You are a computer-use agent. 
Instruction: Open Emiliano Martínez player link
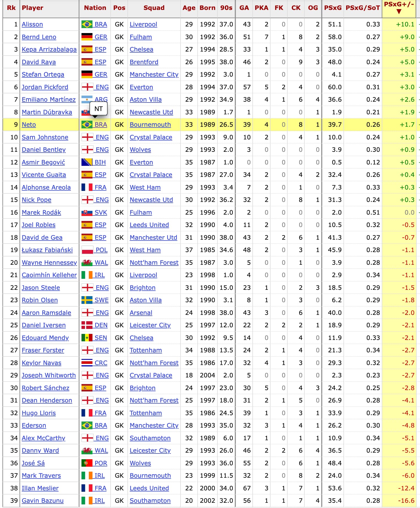pos(49,100)
